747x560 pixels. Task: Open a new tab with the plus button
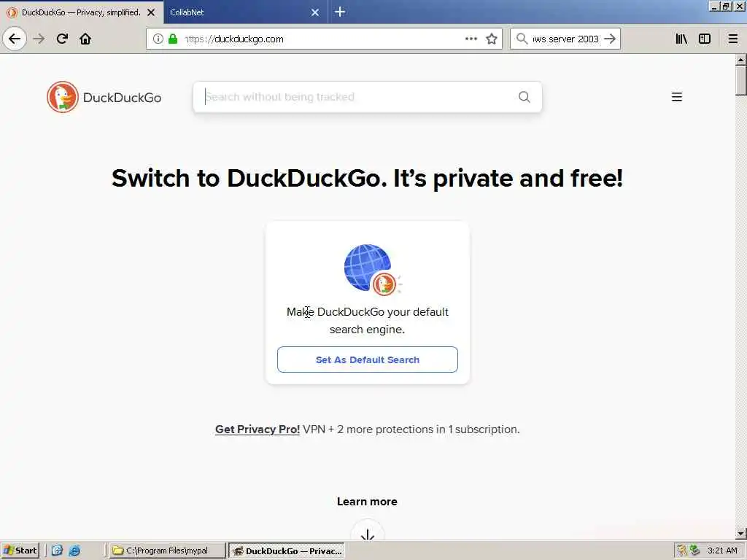click(x=340, y=12)
